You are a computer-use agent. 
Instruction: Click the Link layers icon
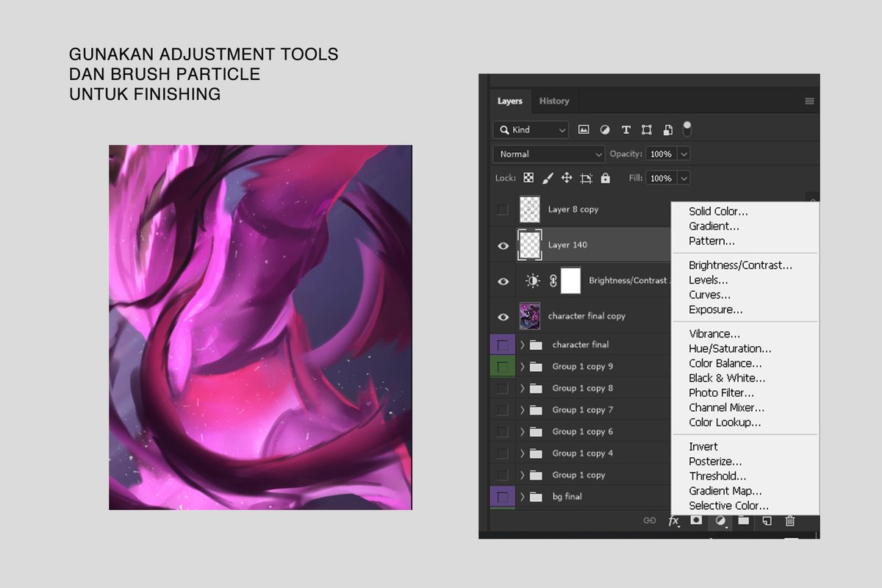[x=649, y=520]
